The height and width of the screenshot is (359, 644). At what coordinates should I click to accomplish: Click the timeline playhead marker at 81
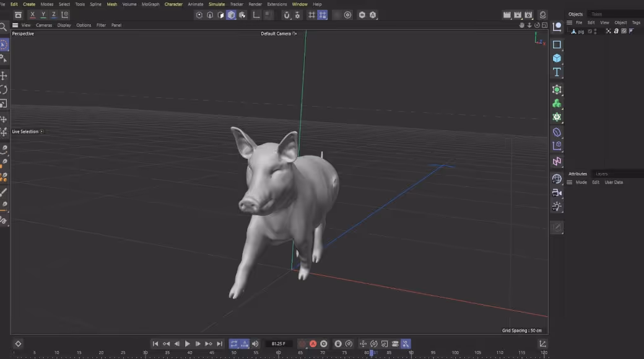point(372,353)
